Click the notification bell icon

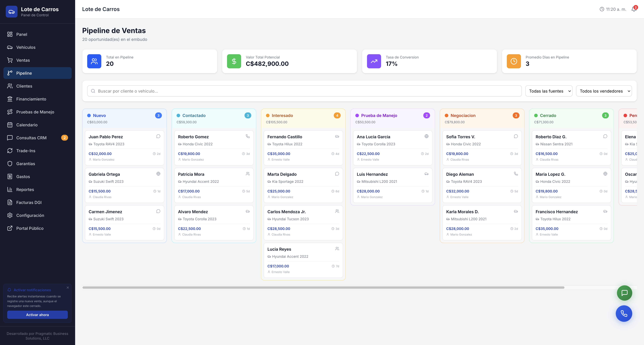[634, 9]
